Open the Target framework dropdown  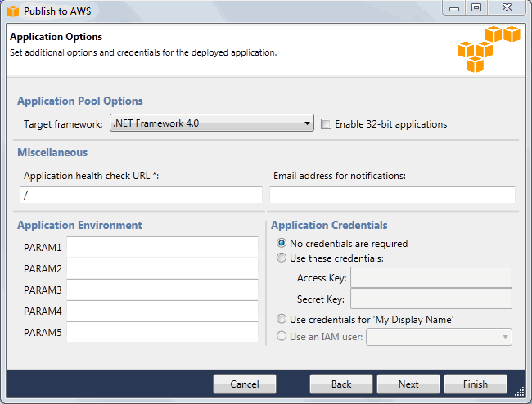point(211,123)
